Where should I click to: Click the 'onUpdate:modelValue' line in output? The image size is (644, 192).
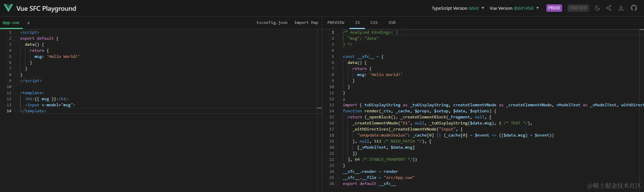point(456,135)
